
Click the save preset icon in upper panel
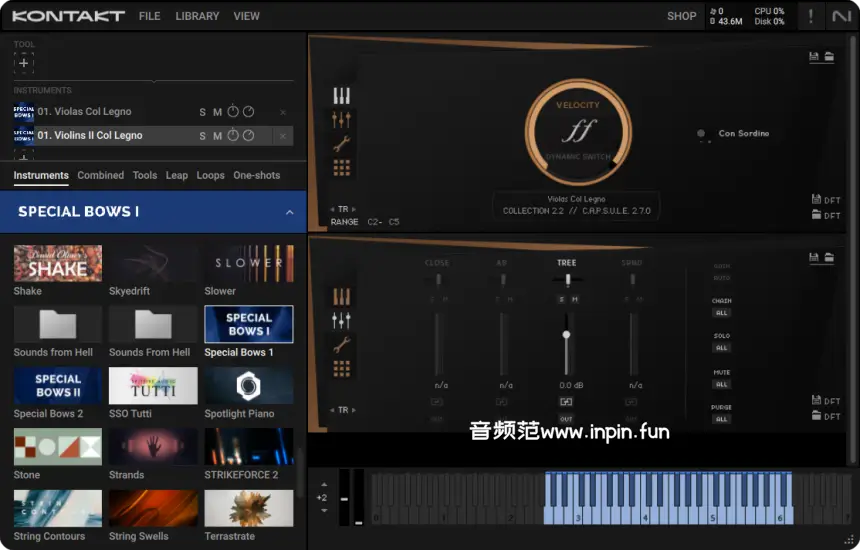(815, 57)
